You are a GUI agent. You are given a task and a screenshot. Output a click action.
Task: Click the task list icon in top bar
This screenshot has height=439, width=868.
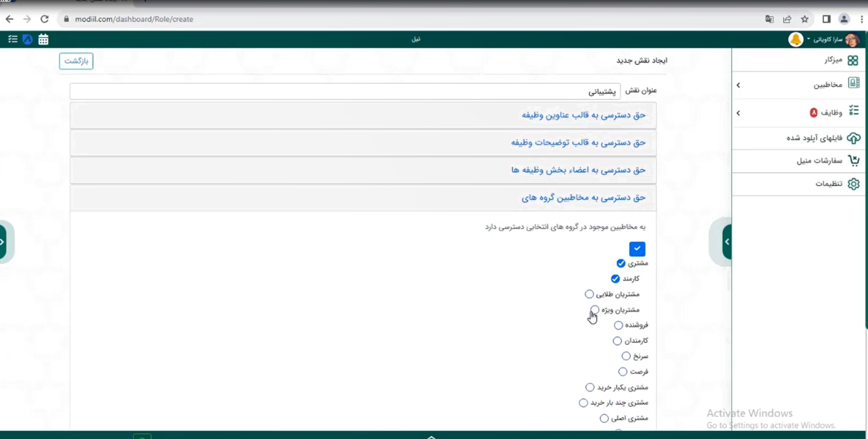point(13,39)
